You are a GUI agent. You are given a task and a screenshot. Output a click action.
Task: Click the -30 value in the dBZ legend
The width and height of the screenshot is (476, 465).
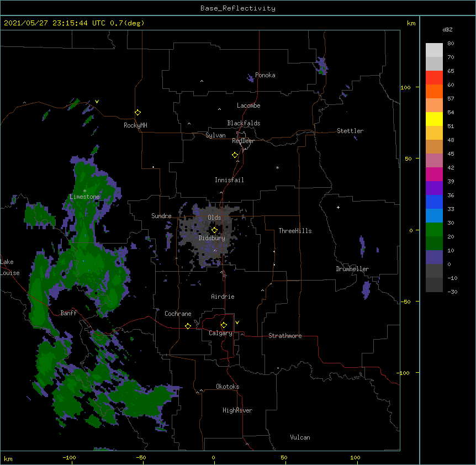click(452, 292)
